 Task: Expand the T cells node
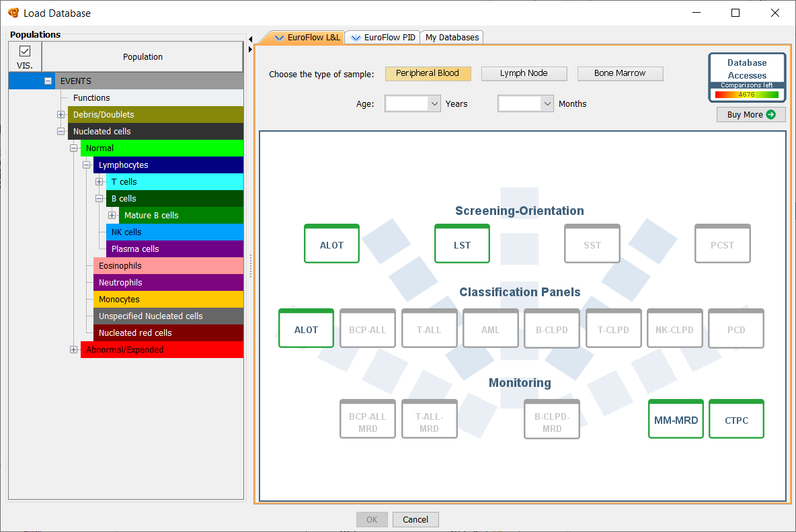99,181
